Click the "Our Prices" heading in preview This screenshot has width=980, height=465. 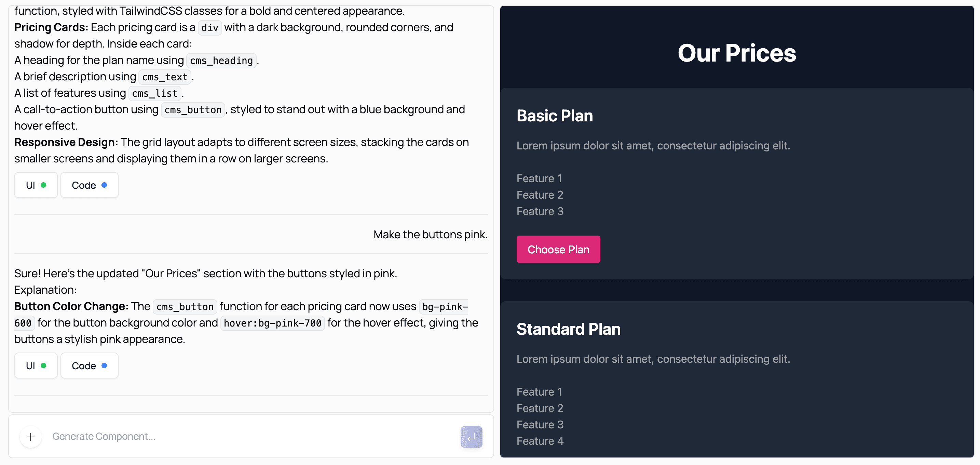(x=736, y=53)
